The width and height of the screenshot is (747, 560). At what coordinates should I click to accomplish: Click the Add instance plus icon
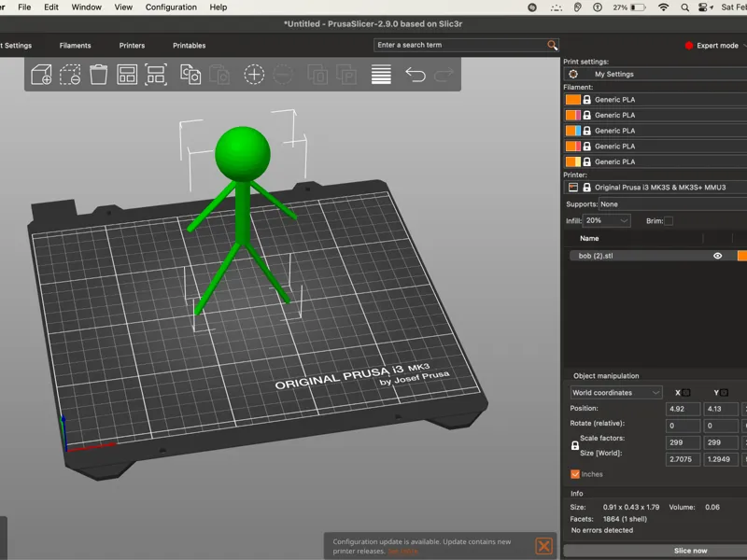[x=254, y=75]
